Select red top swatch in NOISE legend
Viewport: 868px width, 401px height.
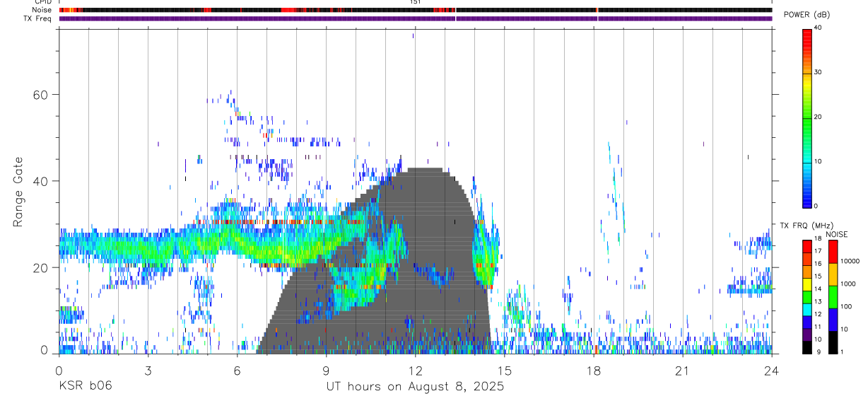(833, 252)
